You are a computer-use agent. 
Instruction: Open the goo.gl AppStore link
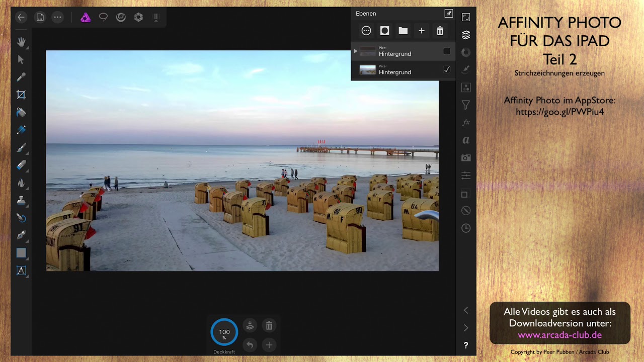559,112
